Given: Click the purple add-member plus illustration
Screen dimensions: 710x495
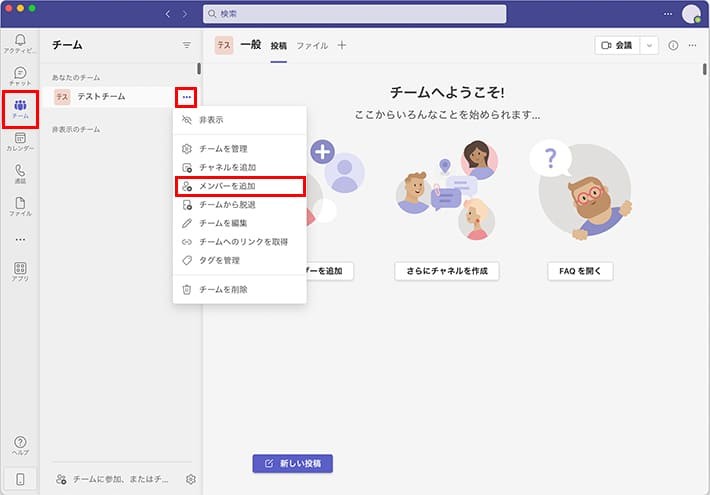Looking at the screenshot, I should (x=322, y=152).
